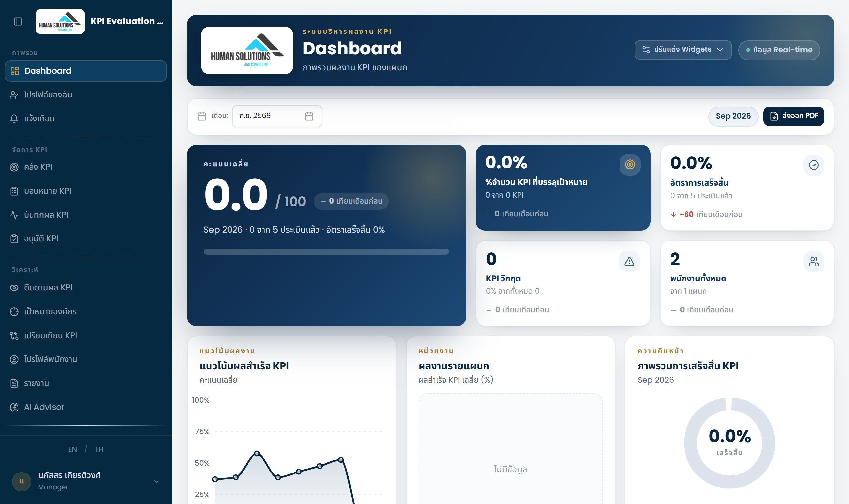The width and height of the screenshot is (849, 504).
Task: Click the -60 เทียบเดือนก่อน change value
Action: tap(706, 214)
